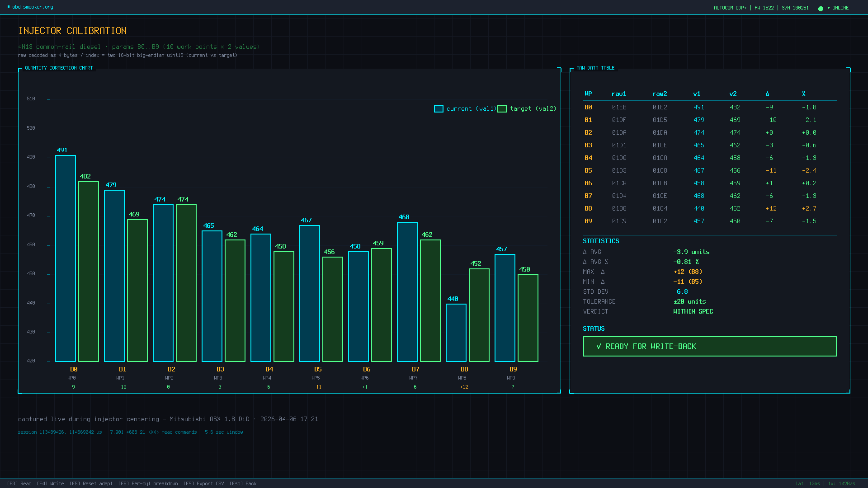The image size is (868, 488).
Task: Open [F6] Per-cyl breakdown
Action: click(149, 483)
